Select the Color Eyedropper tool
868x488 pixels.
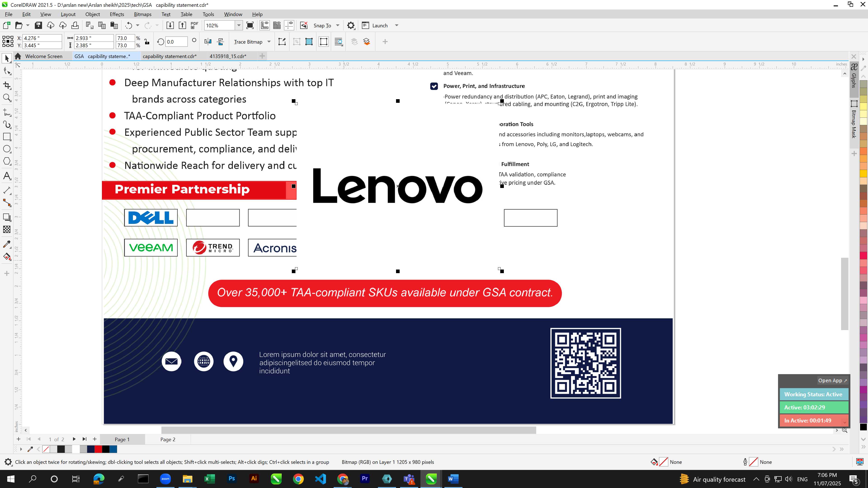(x=7, y=244)
